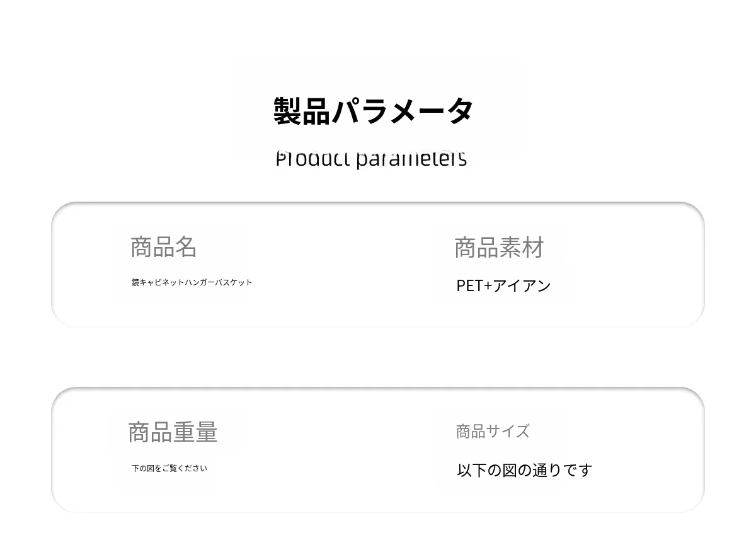
Task: Click the "Product parameters" English subtitle
Action: (371, 159)
